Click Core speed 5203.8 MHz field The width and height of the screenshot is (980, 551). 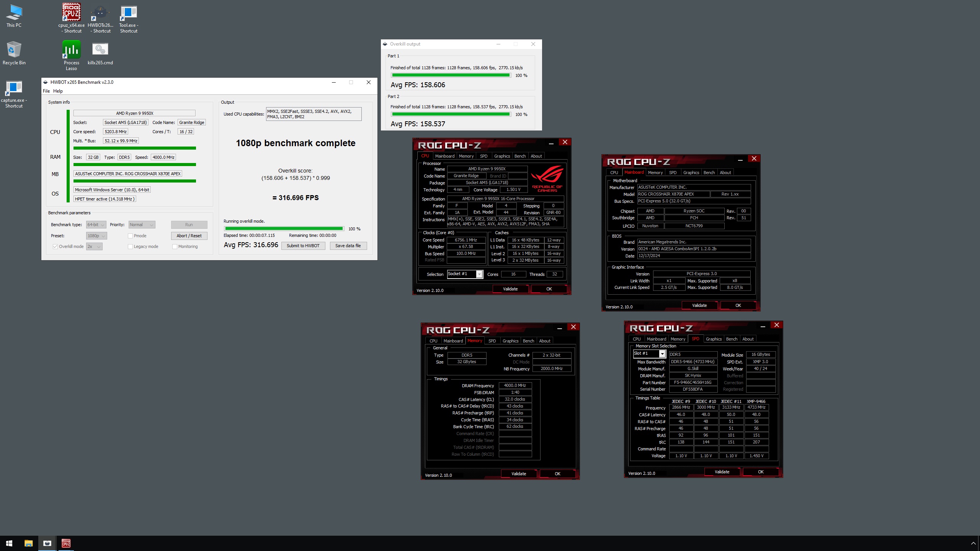click(x=116, y=132)
